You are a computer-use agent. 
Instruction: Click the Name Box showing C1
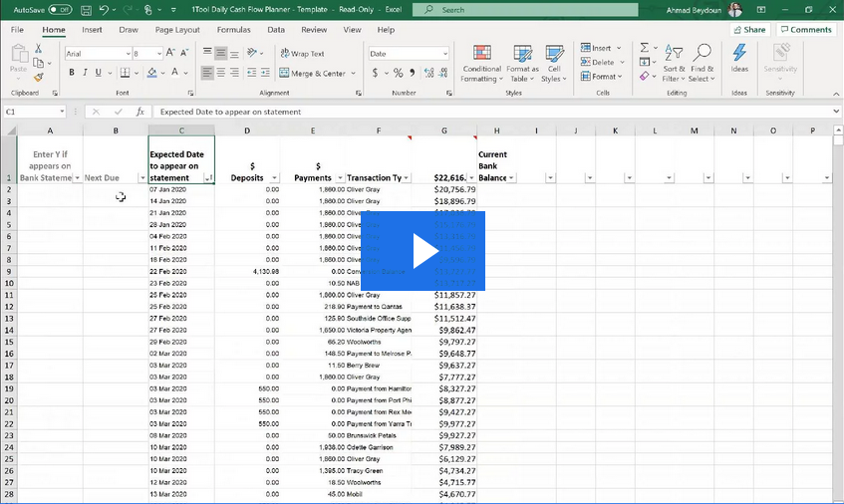pyautogui.click(x=30, y=112)
